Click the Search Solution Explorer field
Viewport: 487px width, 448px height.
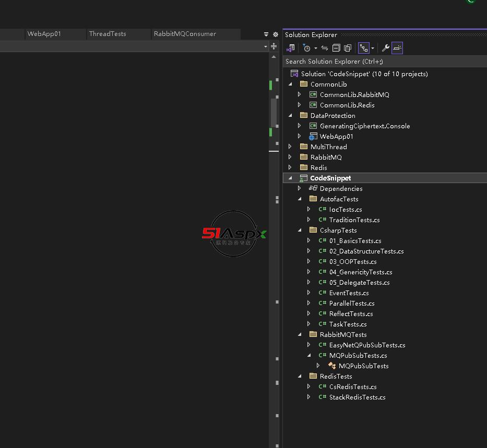[385, 62]
